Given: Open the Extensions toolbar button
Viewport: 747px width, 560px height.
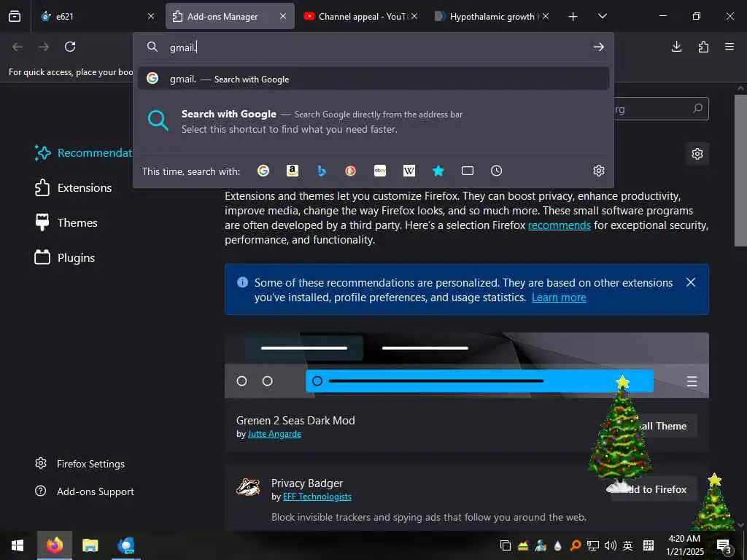Looking at the screenshot, I should 703,47.
